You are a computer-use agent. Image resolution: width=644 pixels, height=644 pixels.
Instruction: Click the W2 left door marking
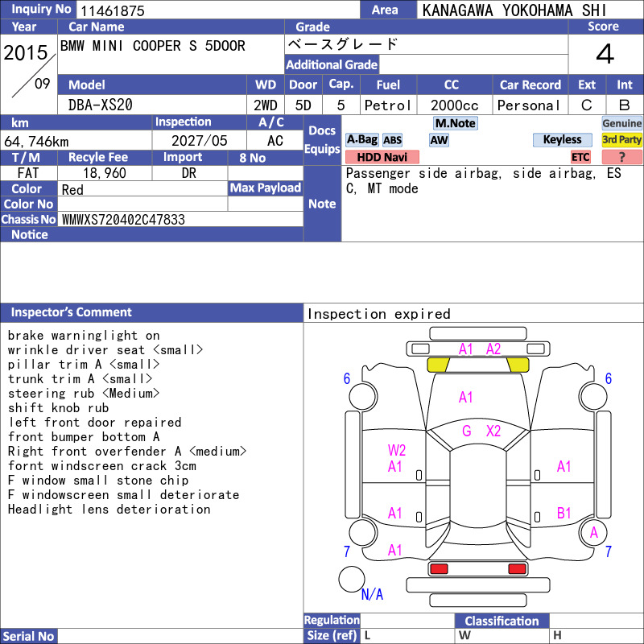pos(396,450)
